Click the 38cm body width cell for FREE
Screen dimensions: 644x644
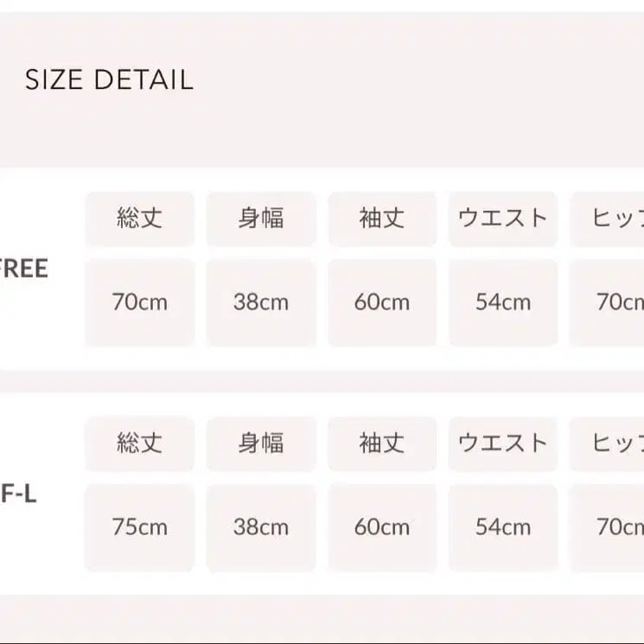point(260,303)
